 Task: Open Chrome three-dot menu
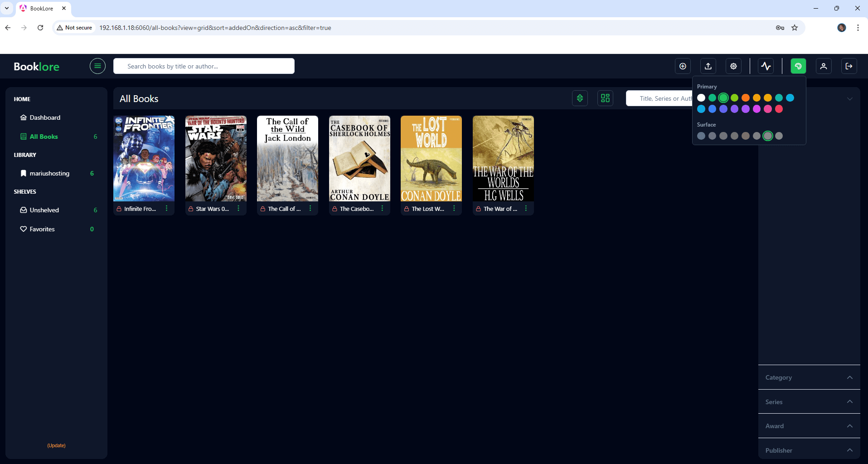coord(858,28)
